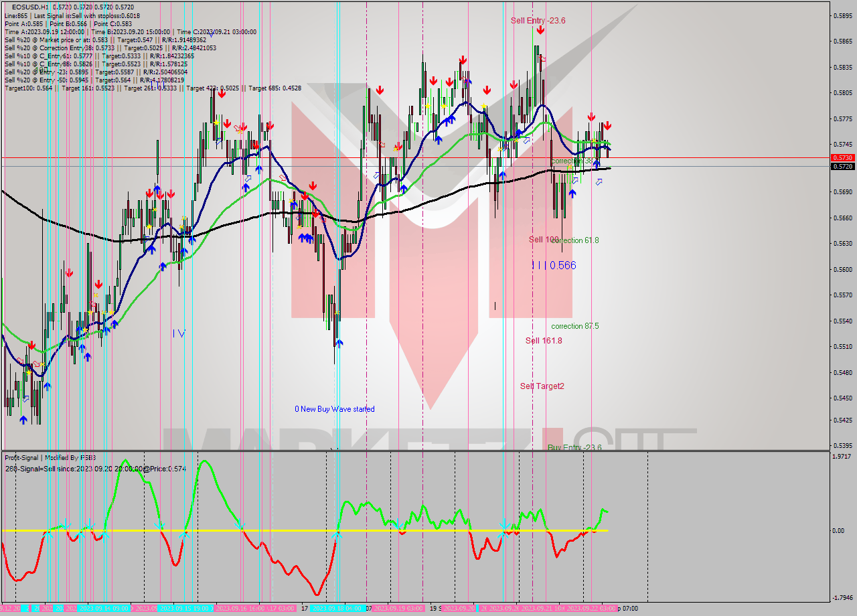Click the 0.5660 price scale label
This screenshot has width=857, height=616.
pyautogui.click(x=842, y=218)
